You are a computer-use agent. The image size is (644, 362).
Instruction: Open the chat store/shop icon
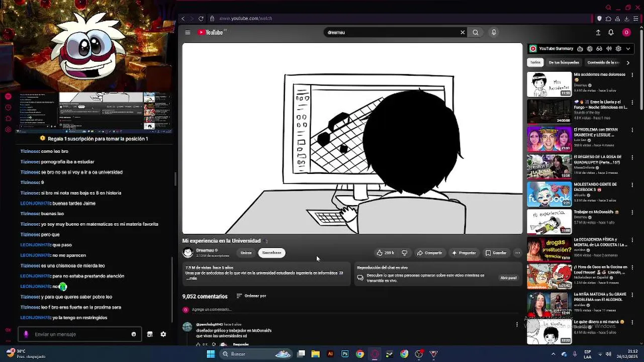pyautogui.click(x=150, y=334)
